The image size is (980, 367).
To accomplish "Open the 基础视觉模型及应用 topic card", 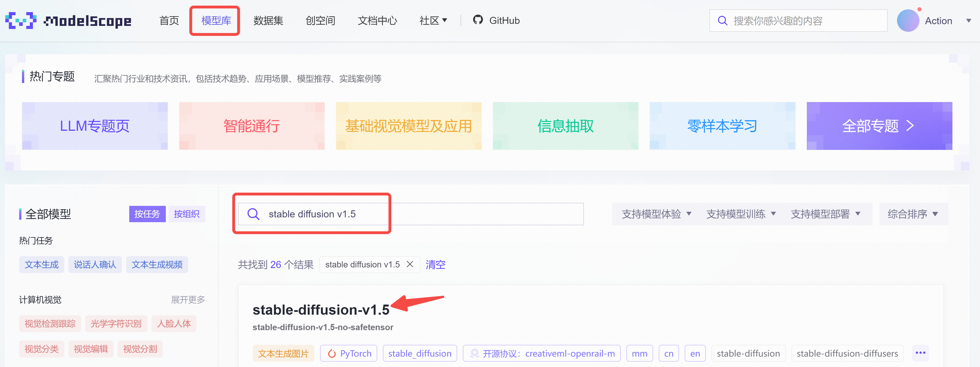I will coord(408,126).
